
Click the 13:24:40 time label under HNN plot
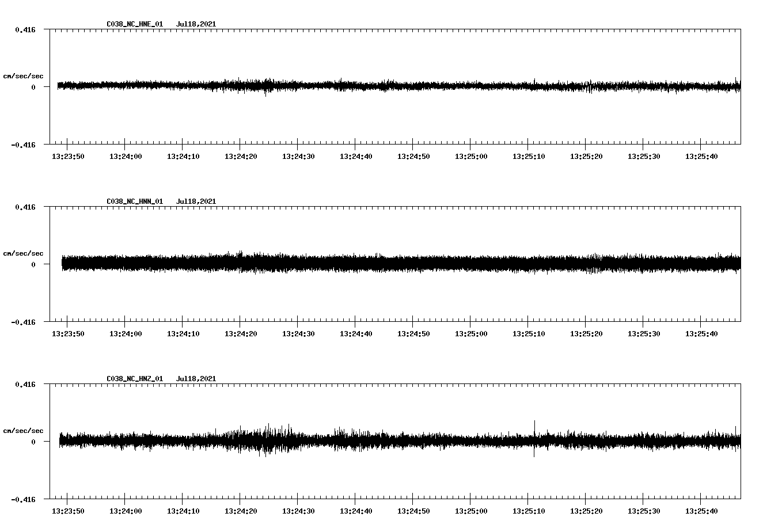point(356,334)
